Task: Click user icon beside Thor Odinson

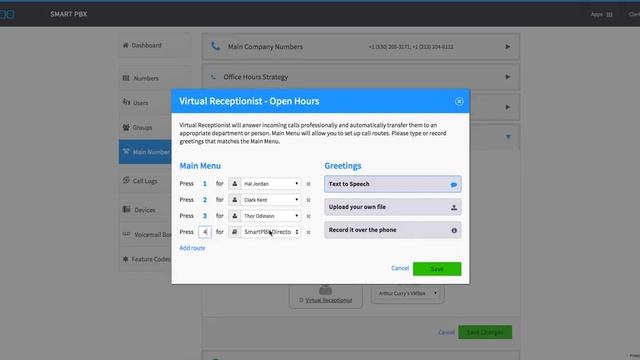Action: coord(235,216)
